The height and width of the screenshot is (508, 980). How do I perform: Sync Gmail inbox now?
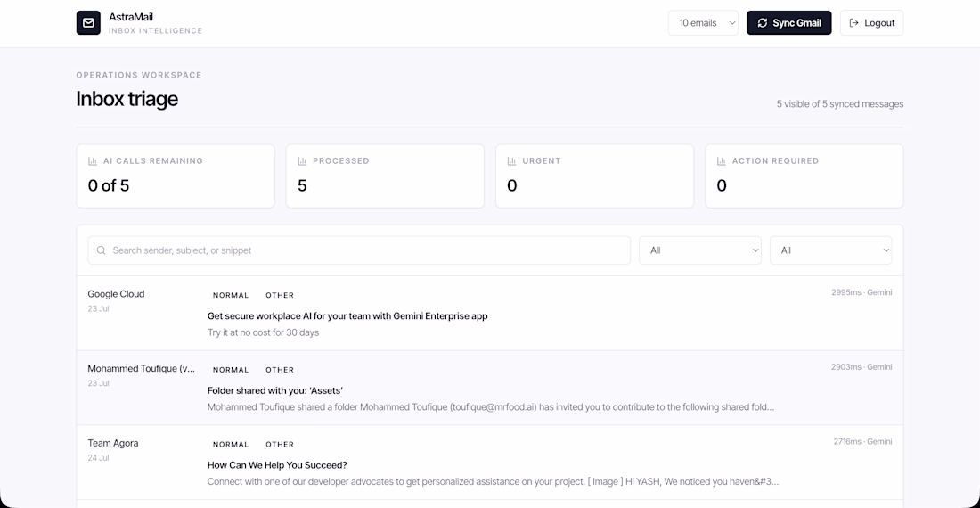[x=788, y=23]
